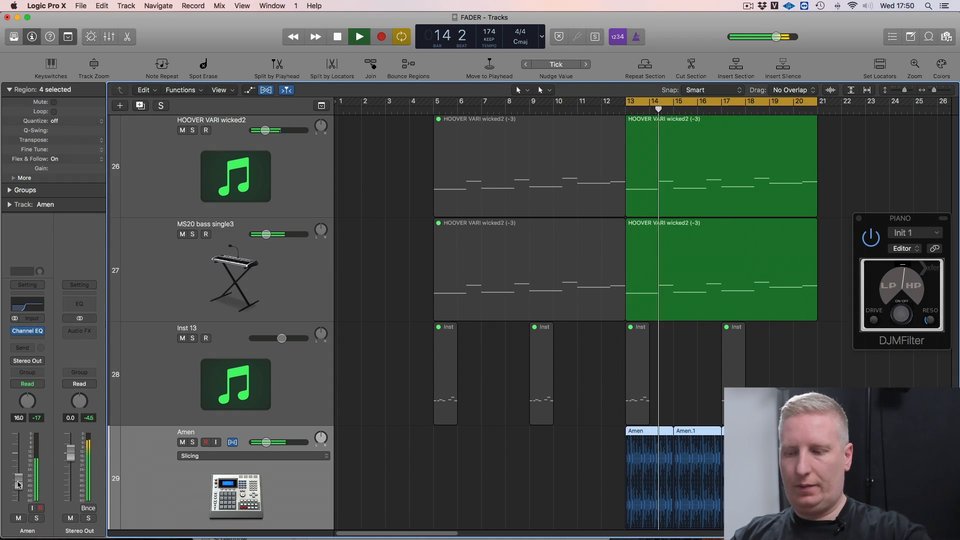Image resolution: width=960 pixels, height=540 pixels.
Task: Open the Window menu
Action: tap(272, 6)
